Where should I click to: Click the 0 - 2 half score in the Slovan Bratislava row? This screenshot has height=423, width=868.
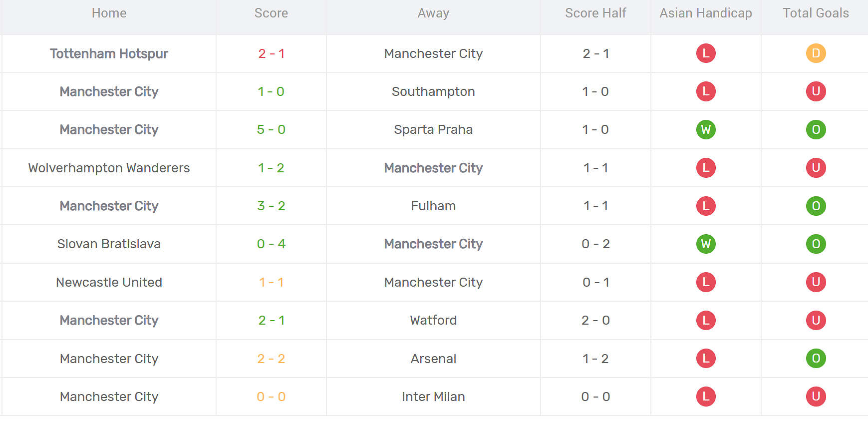[595, 244]
